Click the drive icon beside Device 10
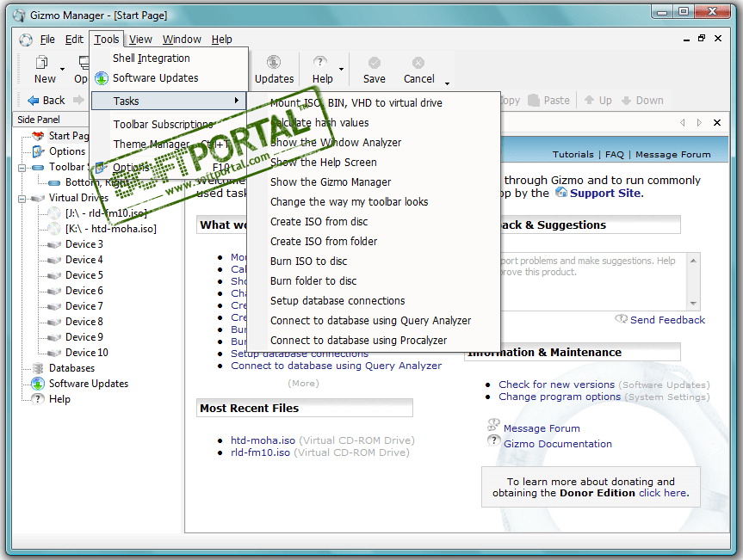Screen dimensions: 743x560 (x=54, y=353)
